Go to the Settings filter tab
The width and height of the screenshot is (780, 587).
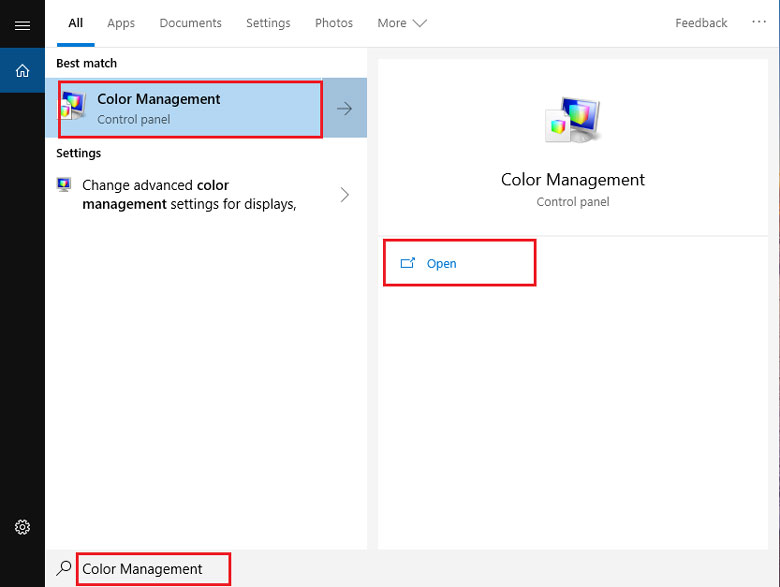[x=268, y=23]
